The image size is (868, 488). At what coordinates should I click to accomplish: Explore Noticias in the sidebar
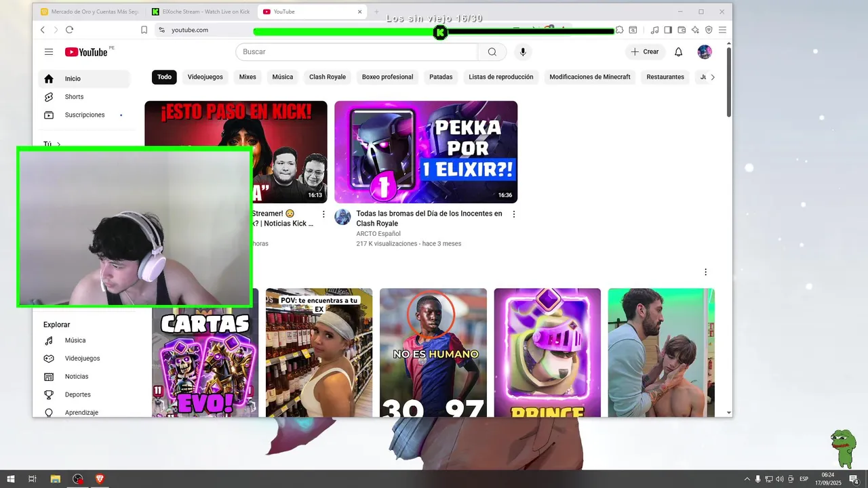84,376
